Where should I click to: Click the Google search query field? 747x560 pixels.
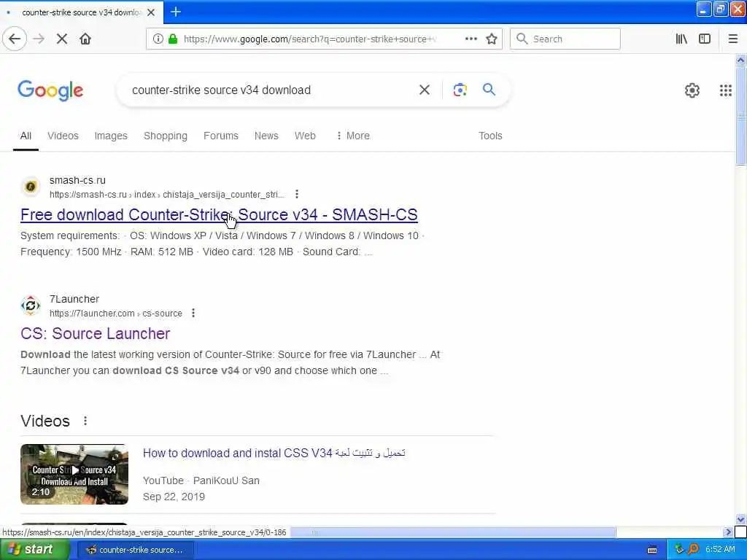tap(268, 90)
